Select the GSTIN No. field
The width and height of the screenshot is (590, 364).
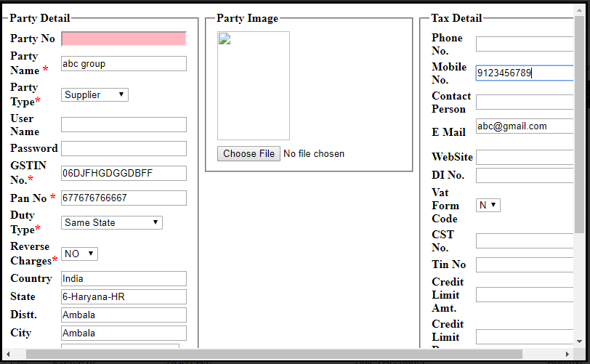[x=124, y=173]
